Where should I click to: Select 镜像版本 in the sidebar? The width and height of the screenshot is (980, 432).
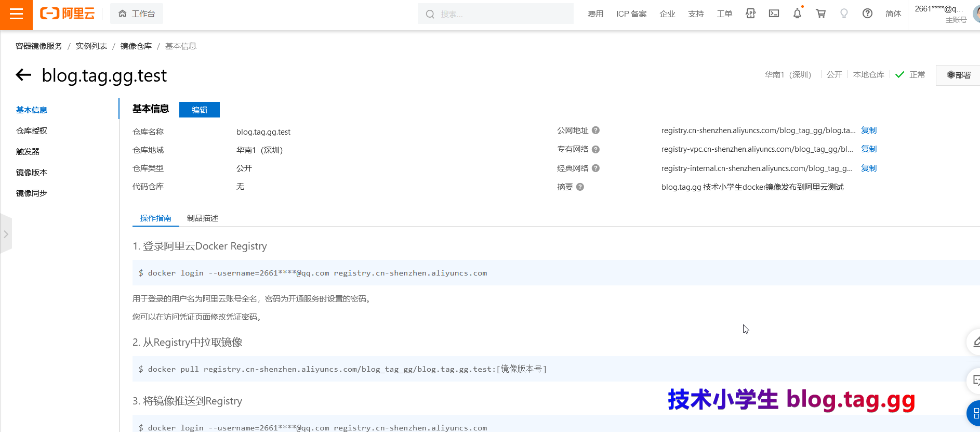click(32, 173)
